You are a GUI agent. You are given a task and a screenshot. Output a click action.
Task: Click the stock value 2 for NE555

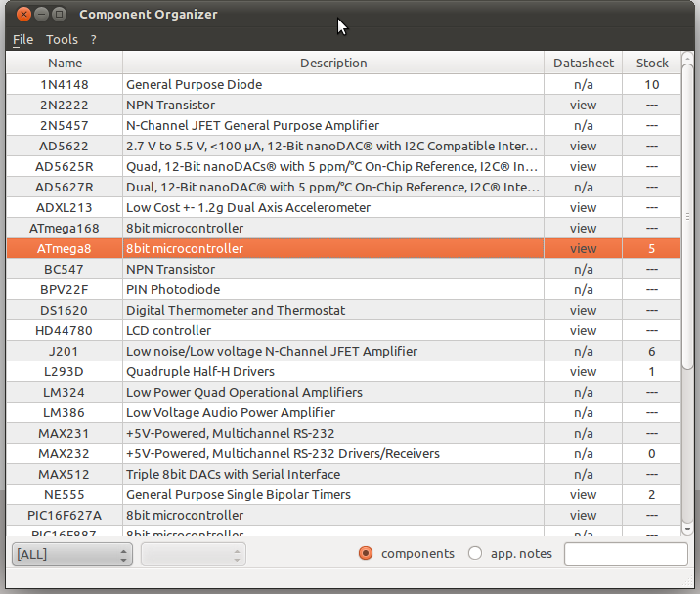pos(652,495)
